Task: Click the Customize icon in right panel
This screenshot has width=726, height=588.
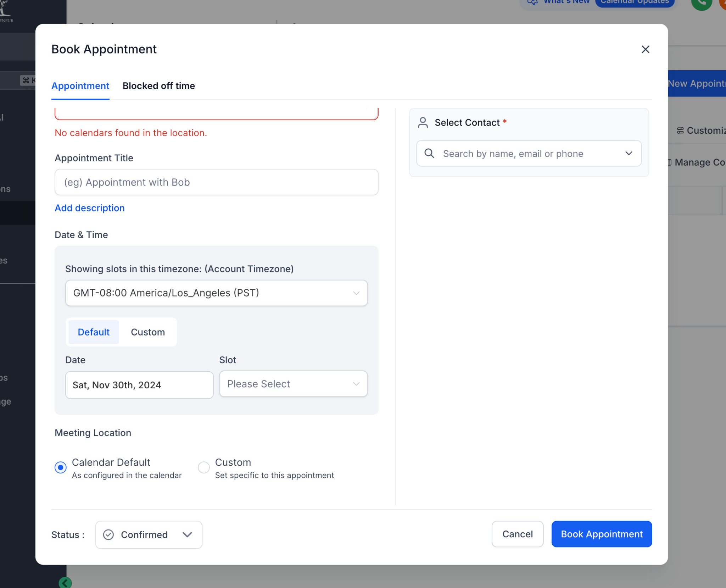Action: (x=680, y=131)
